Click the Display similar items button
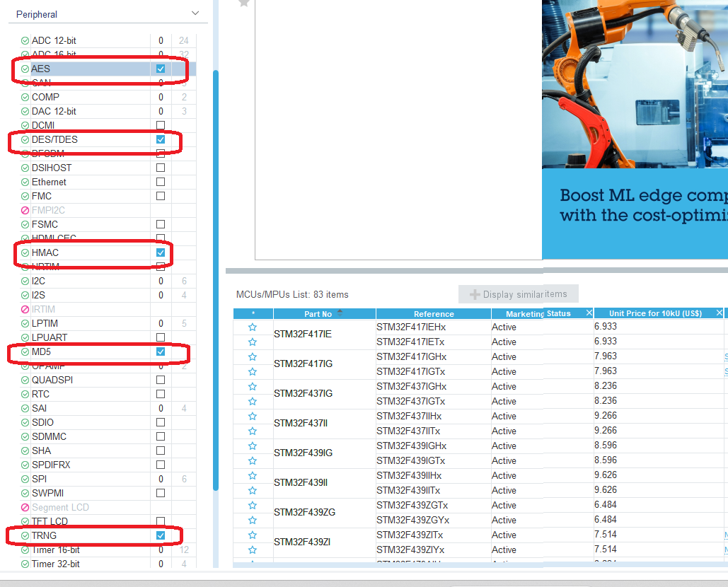 (519, 293)
